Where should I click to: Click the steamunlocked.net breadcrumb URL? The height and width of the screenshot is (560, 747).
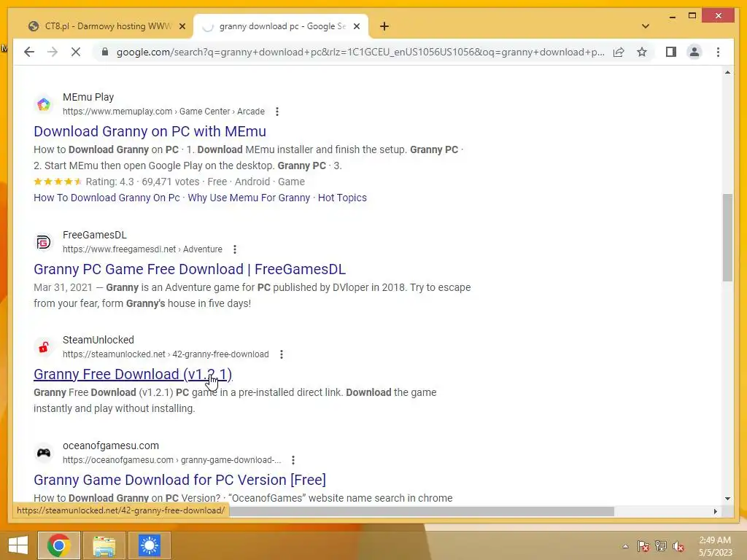click(x=166, y=354)
